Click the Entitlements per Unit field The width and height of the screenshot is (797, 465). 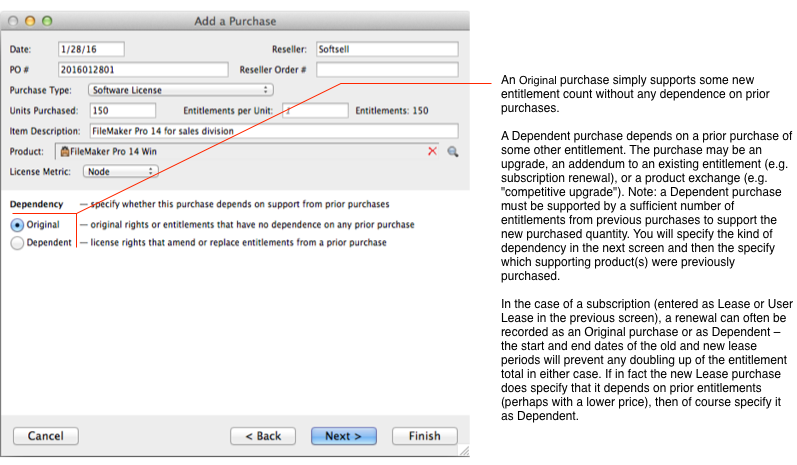coord(315,110)
